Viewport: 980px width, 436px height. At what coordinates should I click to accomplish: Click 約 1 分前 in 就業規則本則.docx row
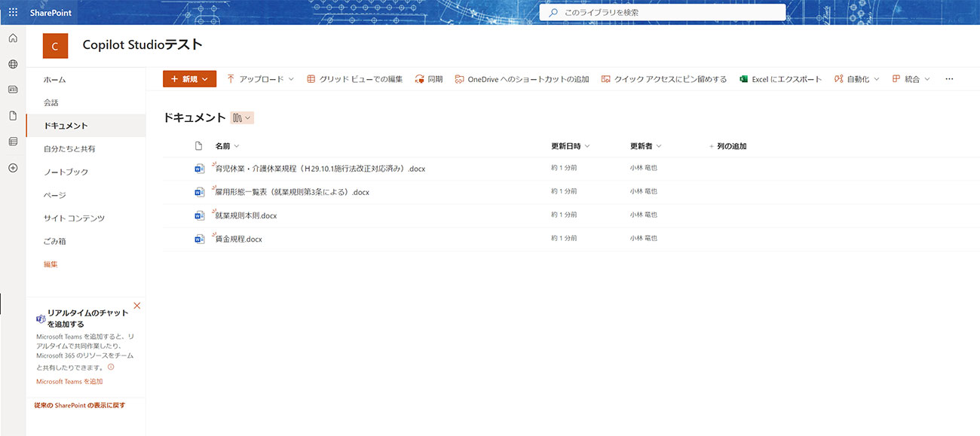coord(564,215)
